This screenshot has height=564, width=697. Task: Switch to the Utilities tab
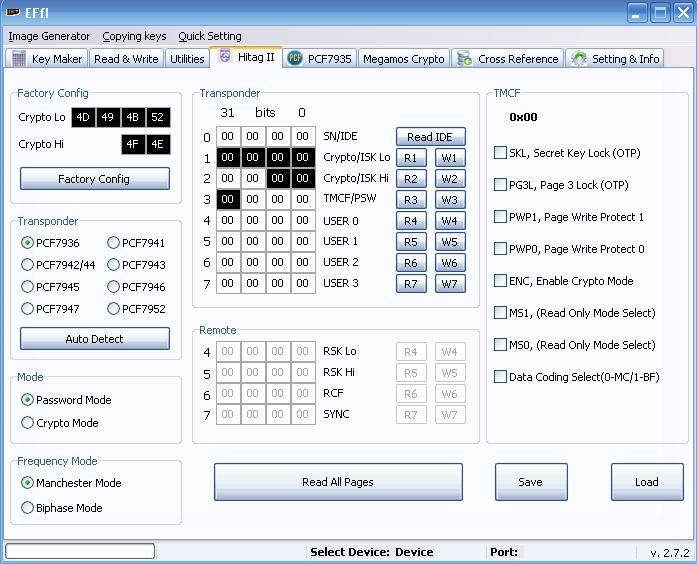[187, 59]
